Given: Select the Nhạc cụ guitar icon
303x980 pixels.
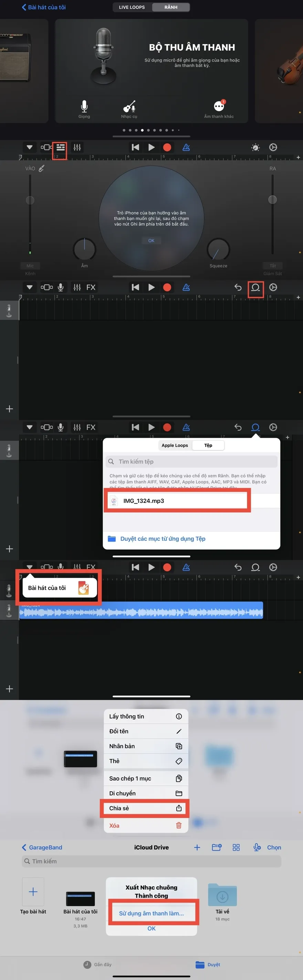Looking at the screenshot, I should [129, 106].
